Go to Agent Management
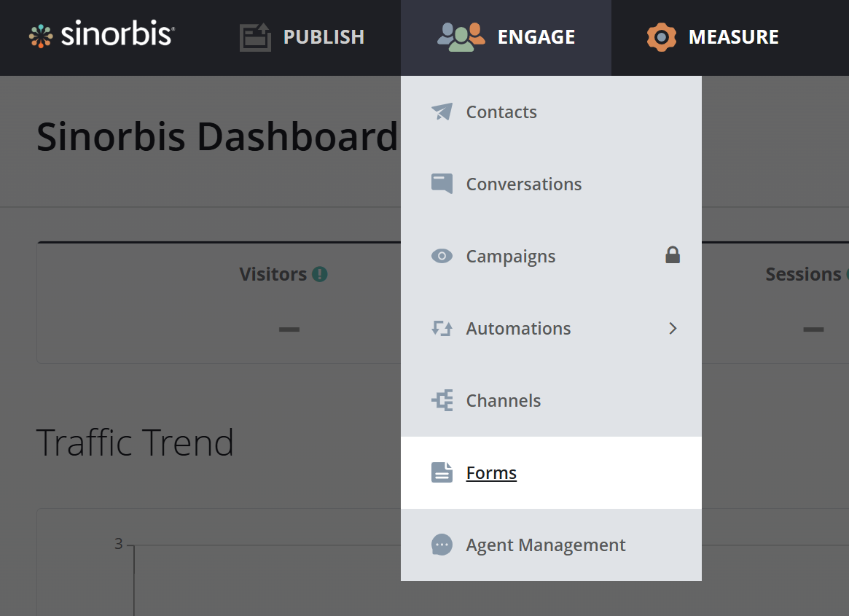Screen dimensions: 849x616 click(x=546, y=545)
